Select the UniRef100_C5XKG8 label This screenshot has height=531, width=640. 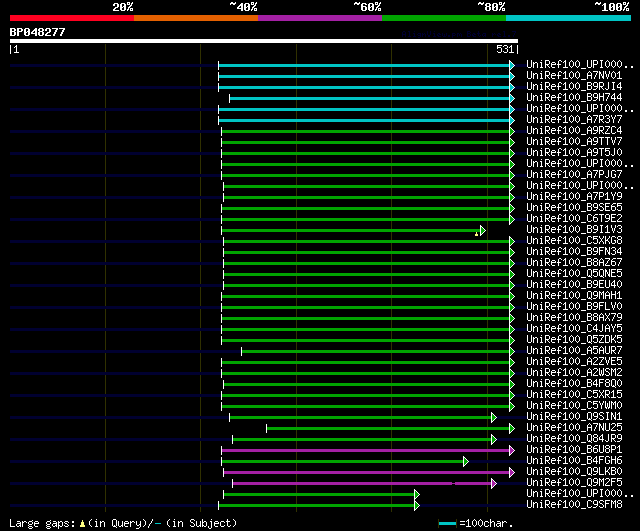pyautogui.click(x=574, y=241)
